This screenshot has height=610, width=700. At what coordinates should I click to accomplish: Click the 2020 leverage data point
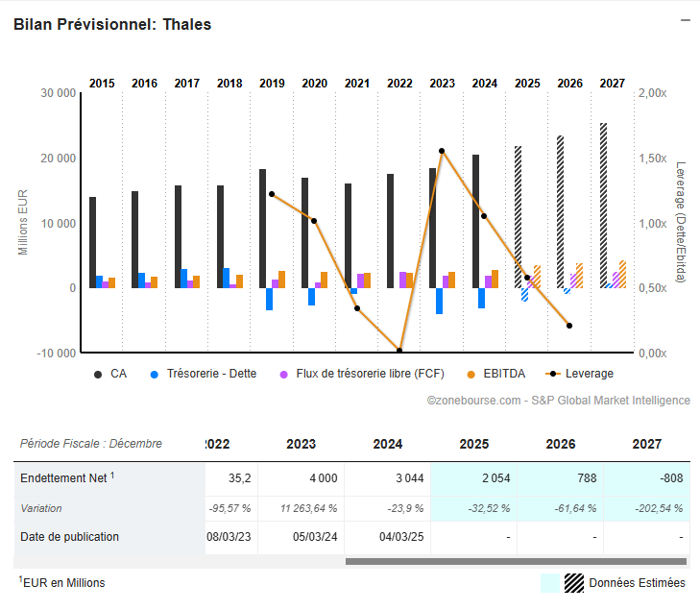click(314, 221)
